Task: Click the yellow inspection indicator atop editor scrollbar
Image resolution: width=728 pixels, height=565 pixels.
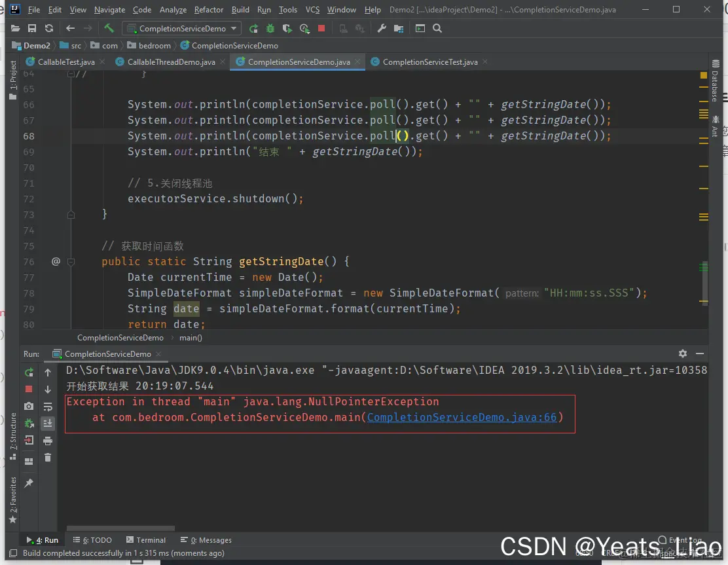Action: click(703, 75)
